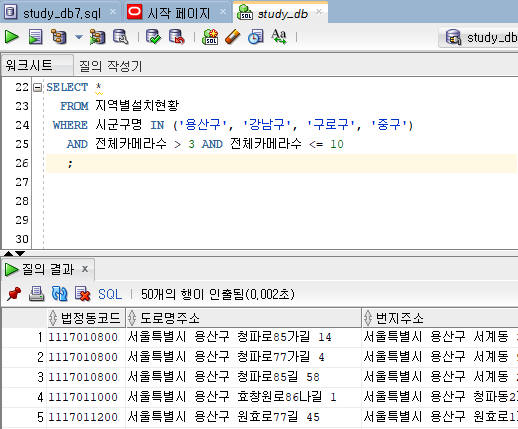Select 법정동코드 cell 1117011200
518x429 pixels.
click(x=86, y=417)
